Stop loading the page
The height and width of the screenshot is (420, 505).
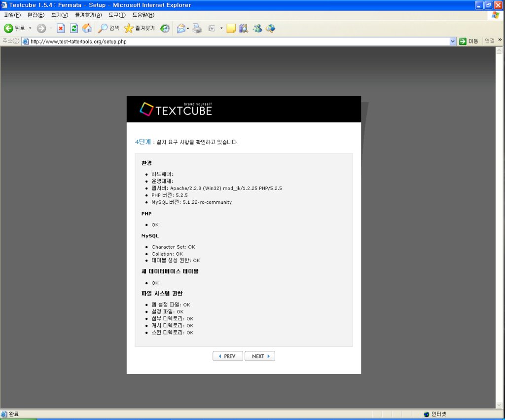point(61,28)
